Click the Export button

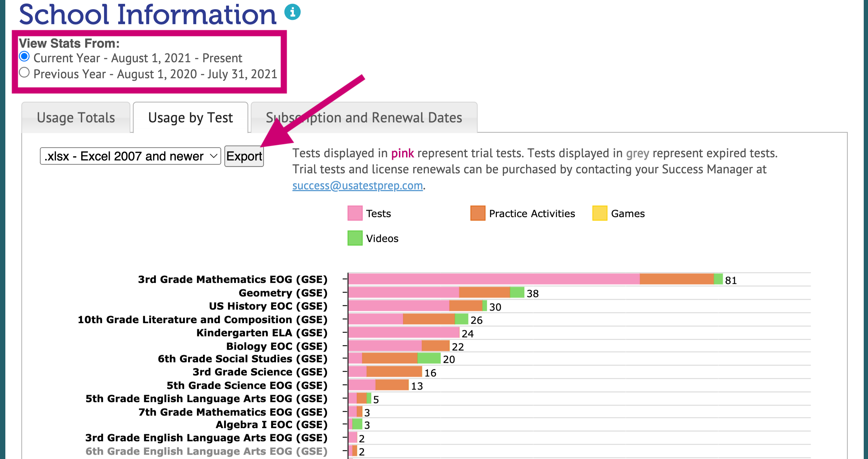[244, 156]
